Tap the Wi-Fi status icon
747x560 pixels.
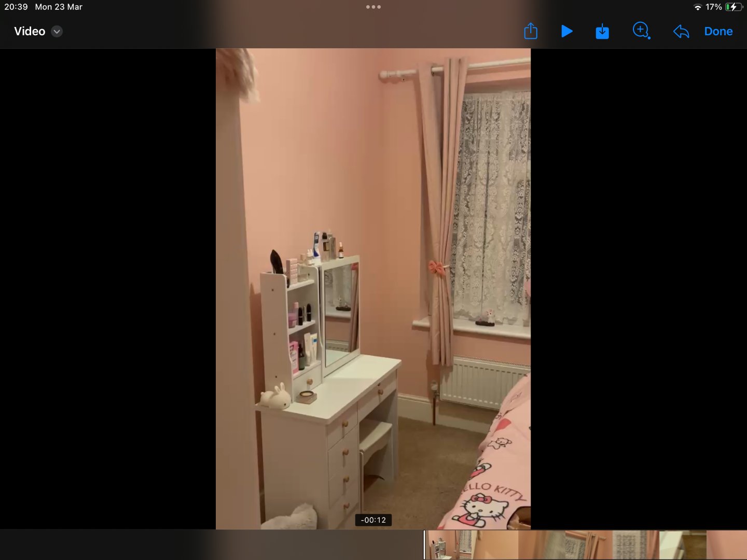pyautogui.click(x=697, y=7)
